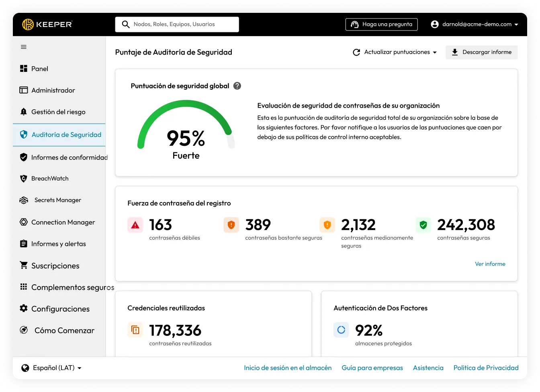Viewport: 540px width, 392px height.
Task: Click the BreachWatch icon
Action: click(24, 178)
